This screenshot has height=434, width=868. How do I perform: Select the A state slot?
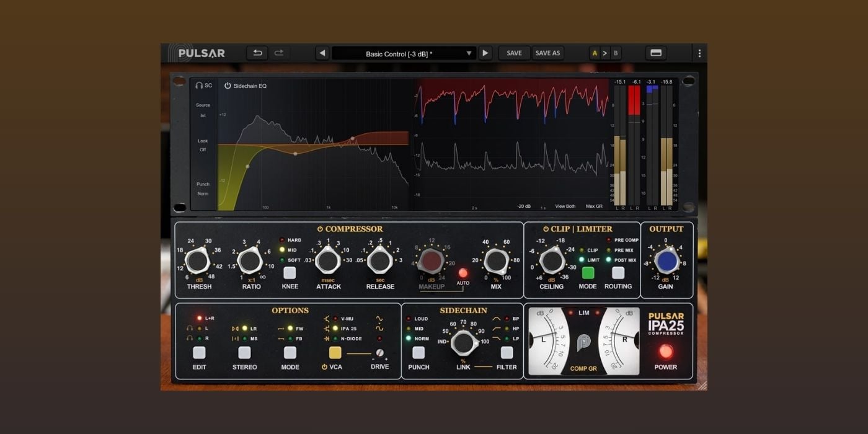pos(595,53)
